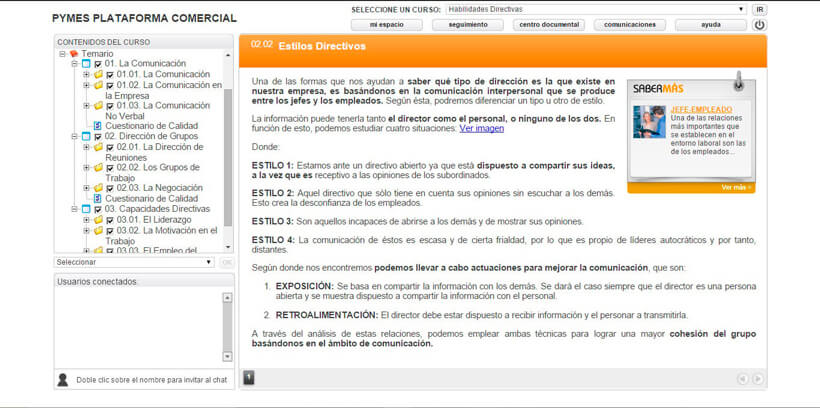
Task: Open the centro documental menu
Action: [x=549, y=25]
